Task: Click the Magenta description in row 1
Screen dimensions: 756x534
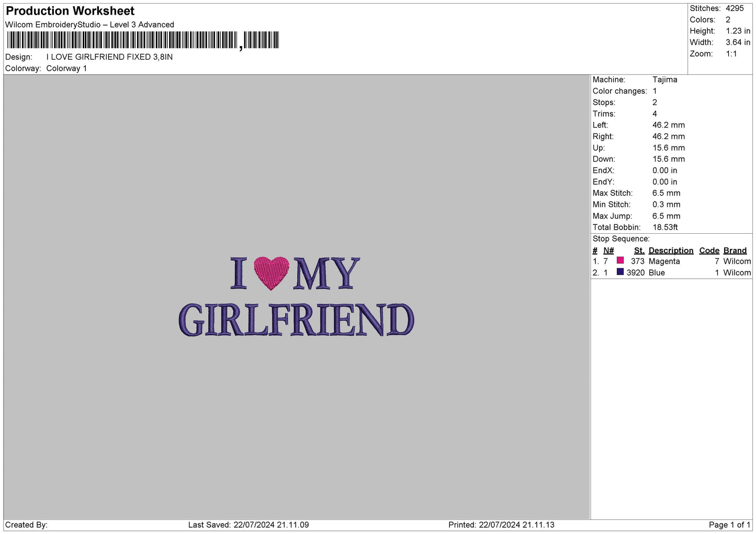Action: pyautogui.click(x=664, y=262)
